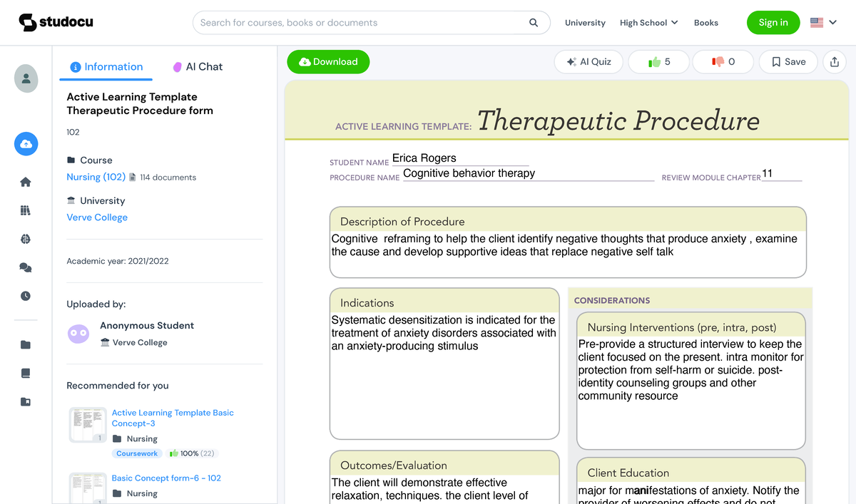
Task: Select the Information tab
Action: pos(106,66)
